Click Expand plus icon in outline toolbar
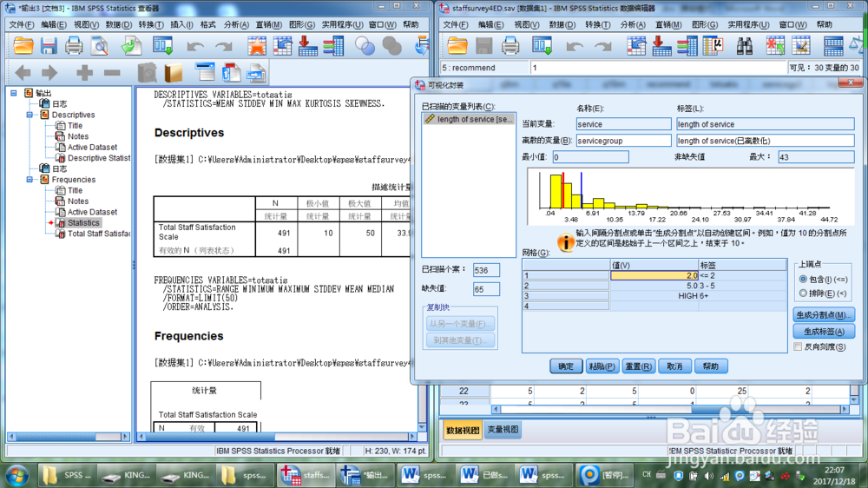The width and height of the screenshot is (868, 488). coord(85,73)
